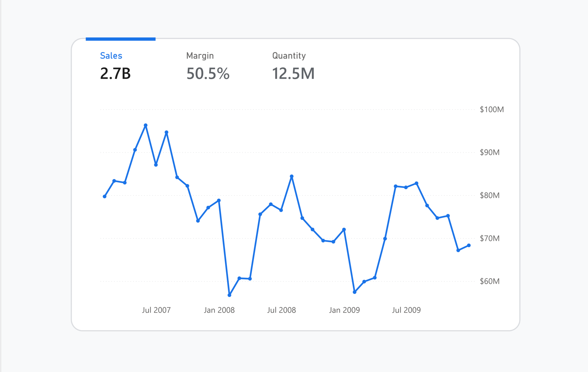Switch to the Margin tab
Viewport: 588px width, 372px height.
point(200,56)
